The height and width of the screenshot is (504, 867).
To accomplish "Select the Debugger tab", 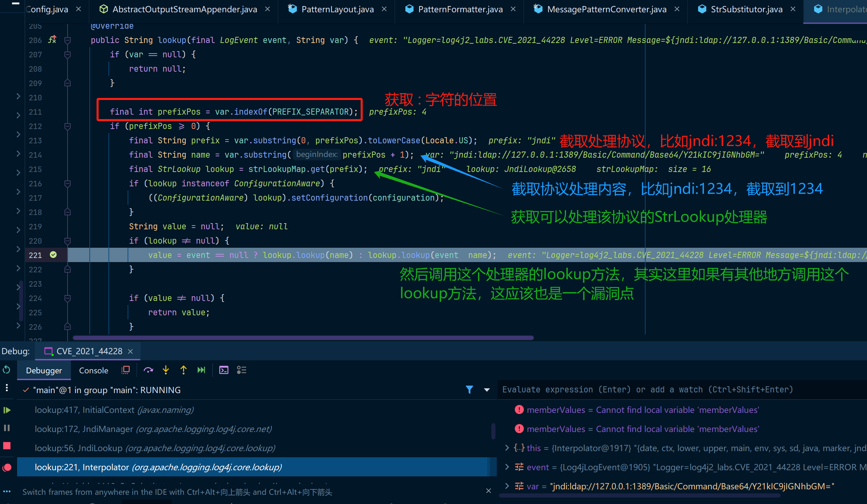I will pyautogui.click(x=44, y=371).
